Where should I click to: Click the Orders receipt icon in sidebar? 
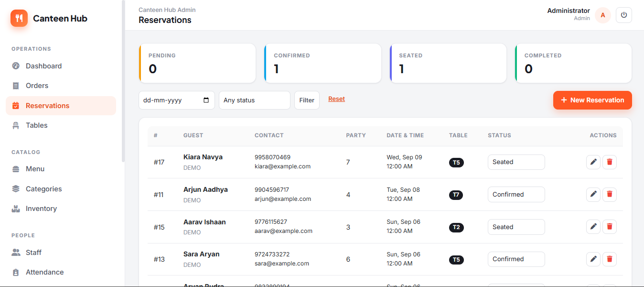[x=16, y=86]
